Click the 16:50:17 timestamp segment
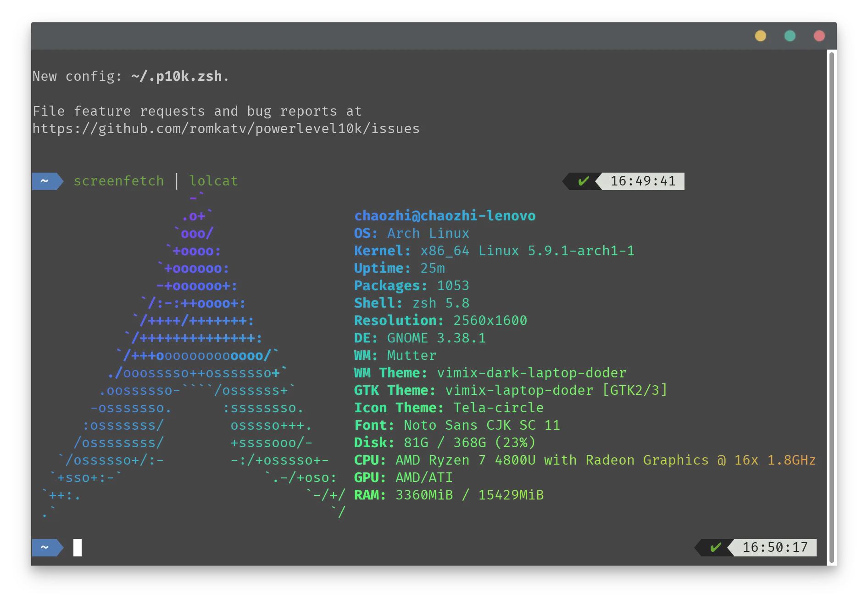The width and height of the screenshot is (868, 606). coord(775,548)
